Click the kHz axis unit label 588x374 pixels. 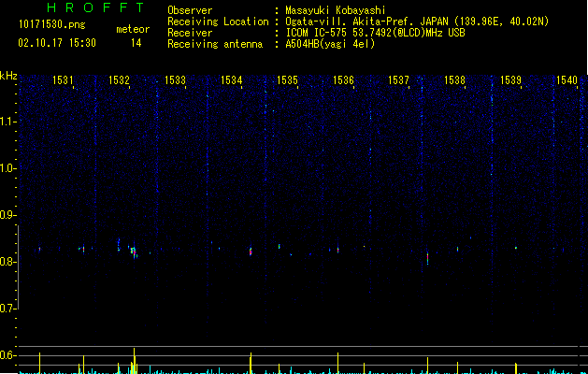8,76
